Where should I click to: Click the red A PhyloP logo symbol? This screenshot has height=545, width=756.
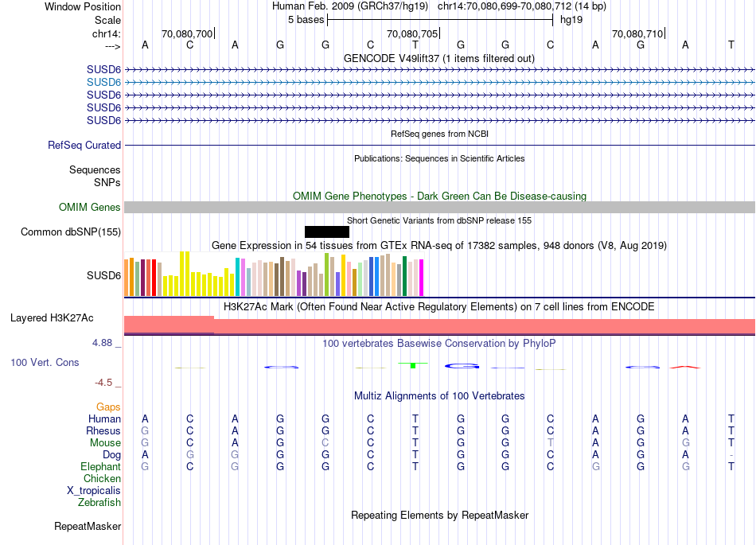coord(685,368)
